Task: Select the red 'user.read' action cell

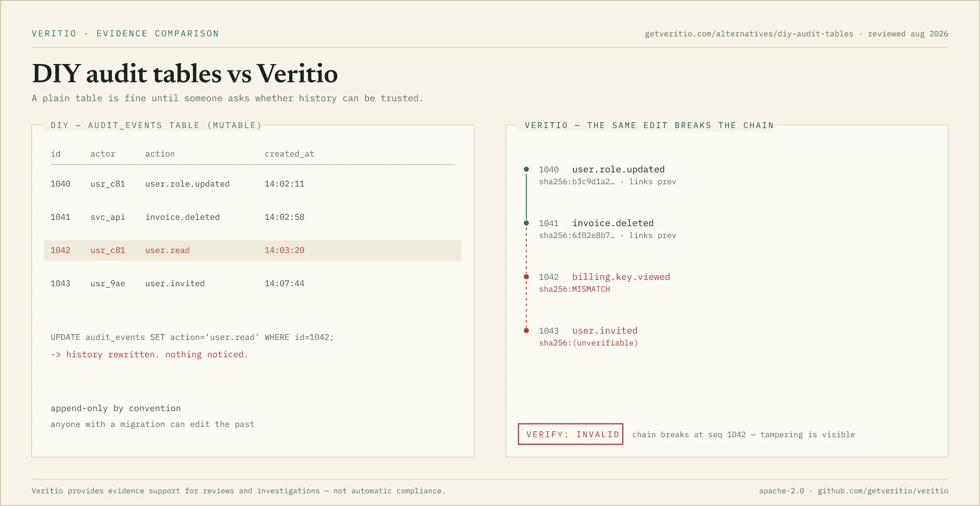Action: click(168, 250)
